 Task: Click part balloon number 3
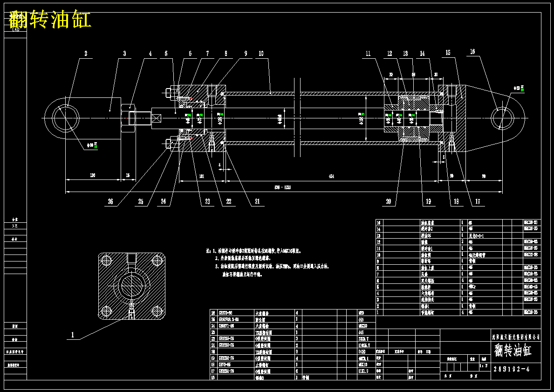pos(125,54)
